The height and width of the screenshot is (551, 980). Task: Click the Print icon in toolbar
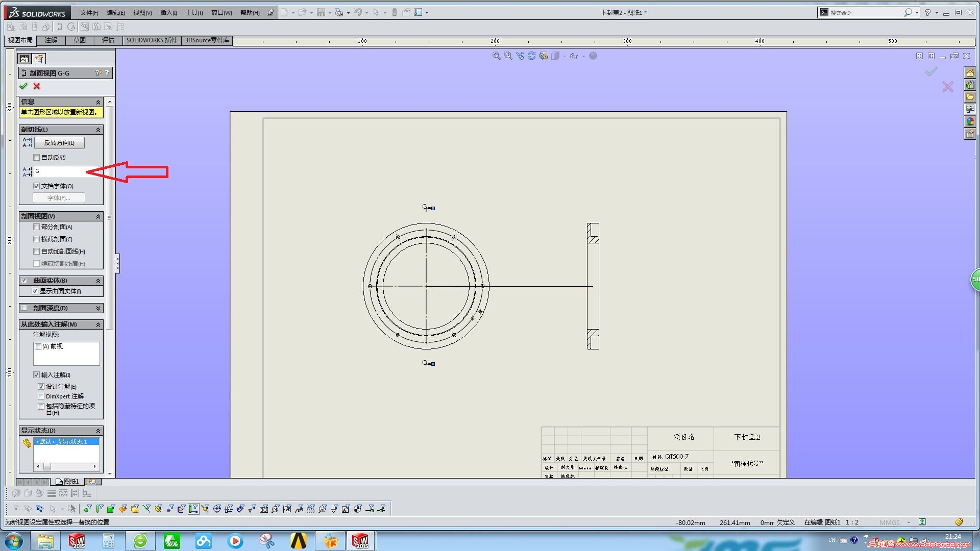[x=339, y=12]
